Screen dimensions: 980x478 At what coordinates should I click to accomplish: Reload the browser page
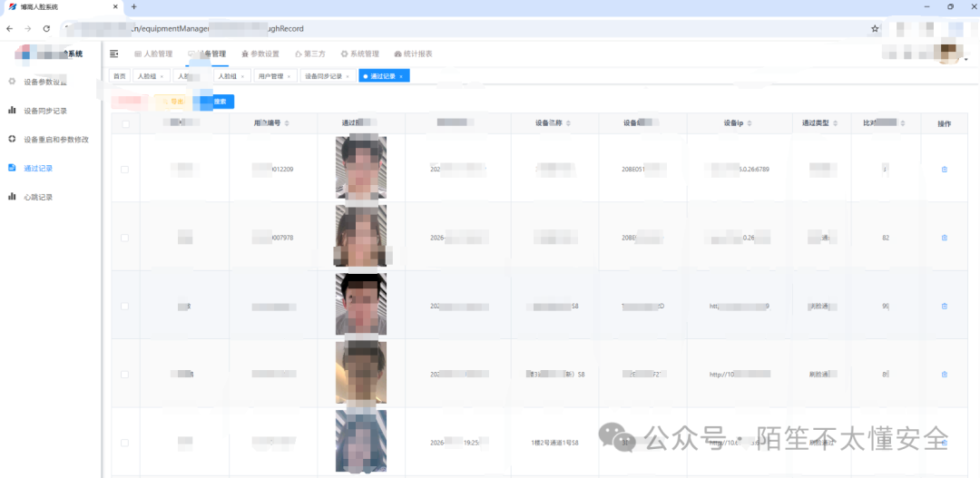tap(46, 29)
